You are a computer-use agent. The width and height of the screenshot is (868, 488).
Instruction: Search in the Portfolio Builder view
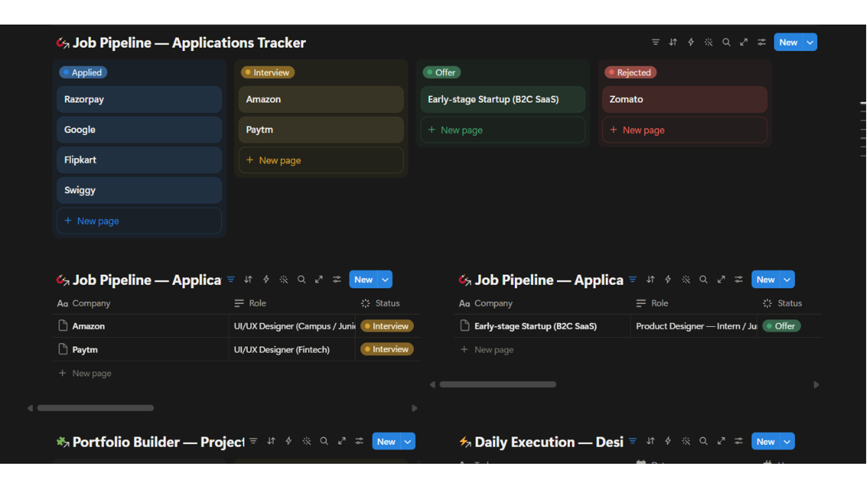coord(324,441)
